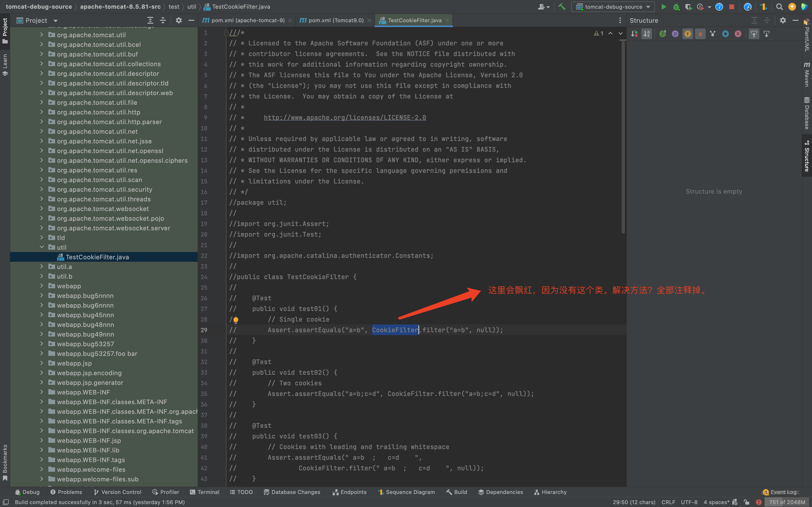812x507 pixels.
Task: Toggle Show Lambdas in Structure toolbar
Action: [x=738, y=34]
